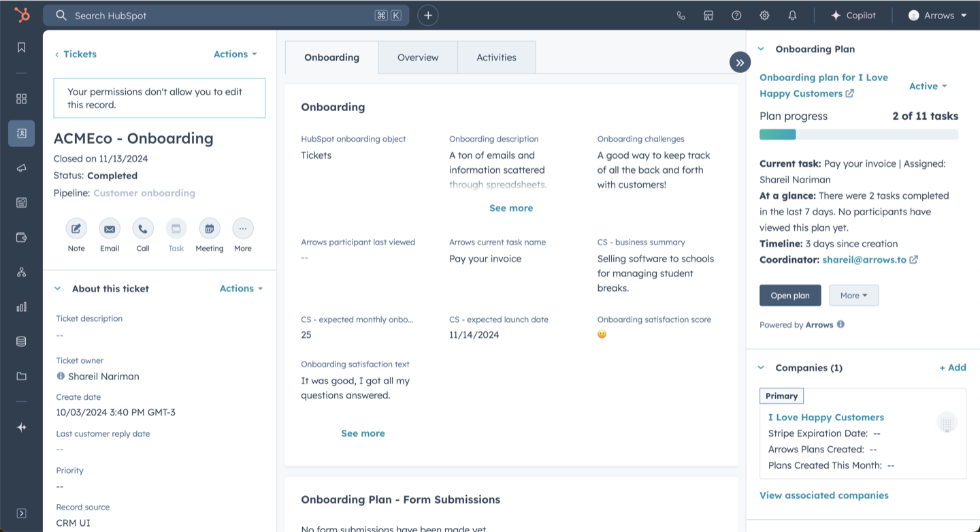The width and height of the screenshot is (980, 532).
Task: Open the Customer onboarding pipeline link
Action: 144,193
